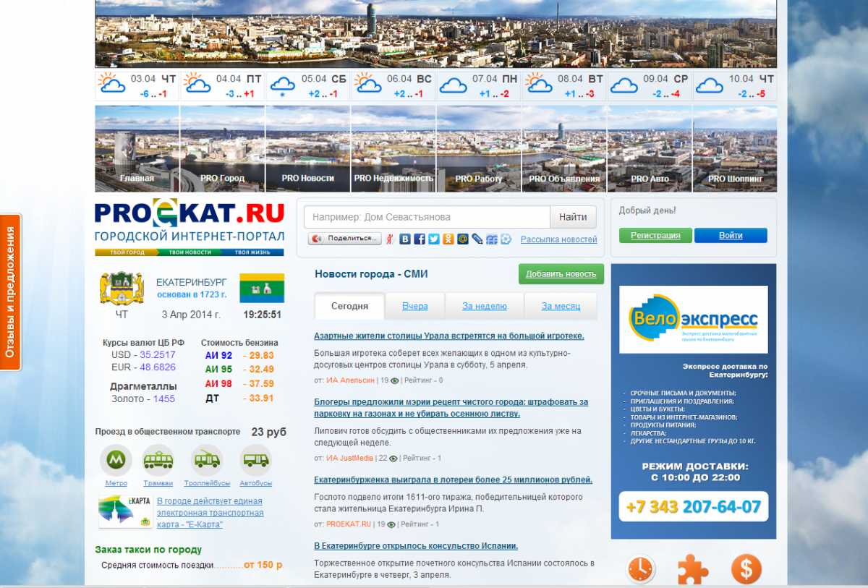Image resolution: width=868 pixels, height=588 pixels.
Task: Open the PRO Объявления navigation tile
Action: [564, 149]
